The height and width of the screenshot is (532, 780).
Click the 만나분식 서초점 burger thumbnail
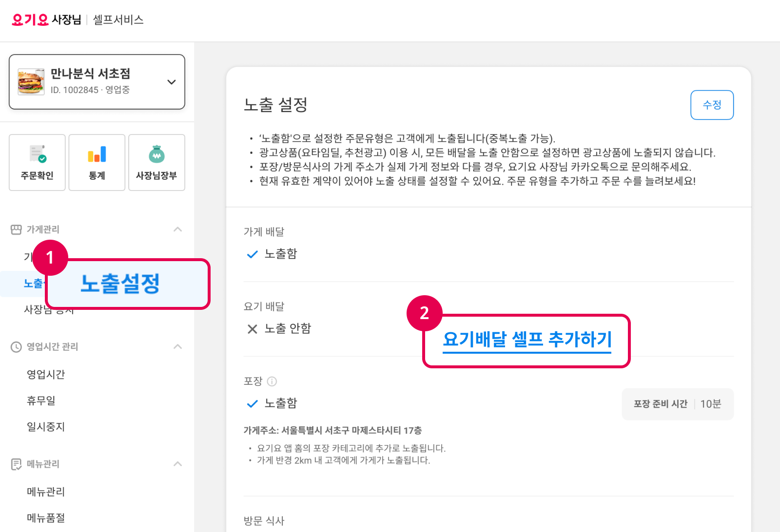(31, 82)
